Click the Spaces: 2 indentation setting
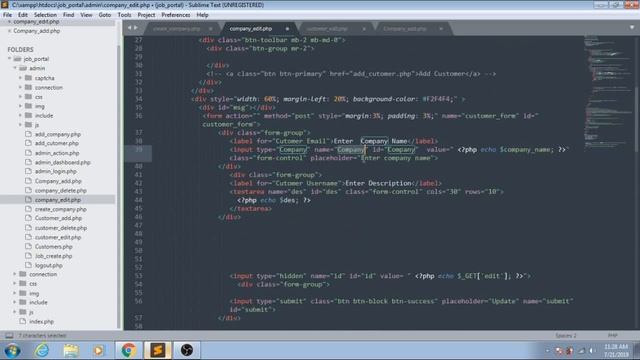 (x=566, y=336)
